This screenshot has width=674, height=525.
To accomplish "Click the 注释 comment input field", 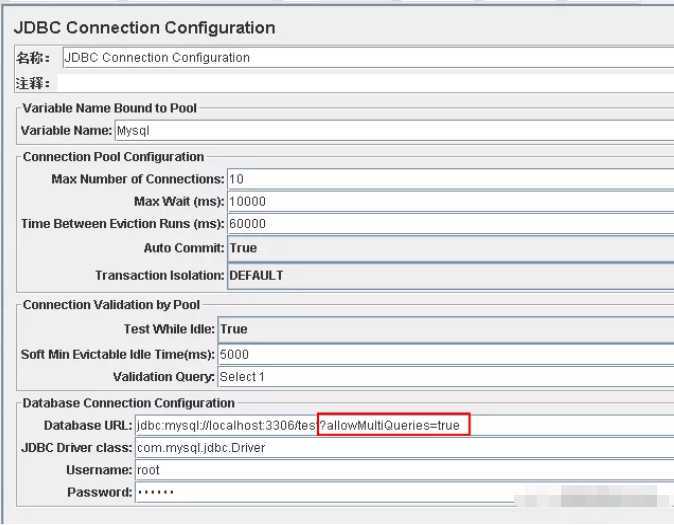I will (365, 83).
